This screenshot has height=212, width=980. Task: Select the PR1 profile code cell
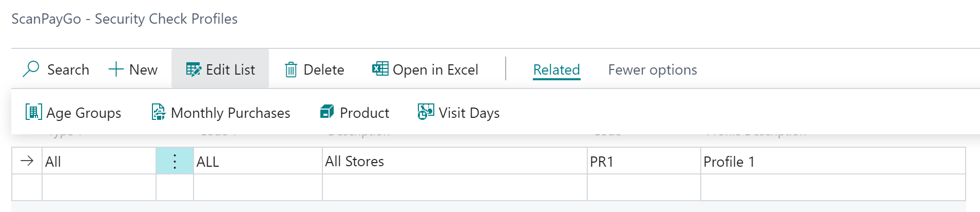[643, 161]
